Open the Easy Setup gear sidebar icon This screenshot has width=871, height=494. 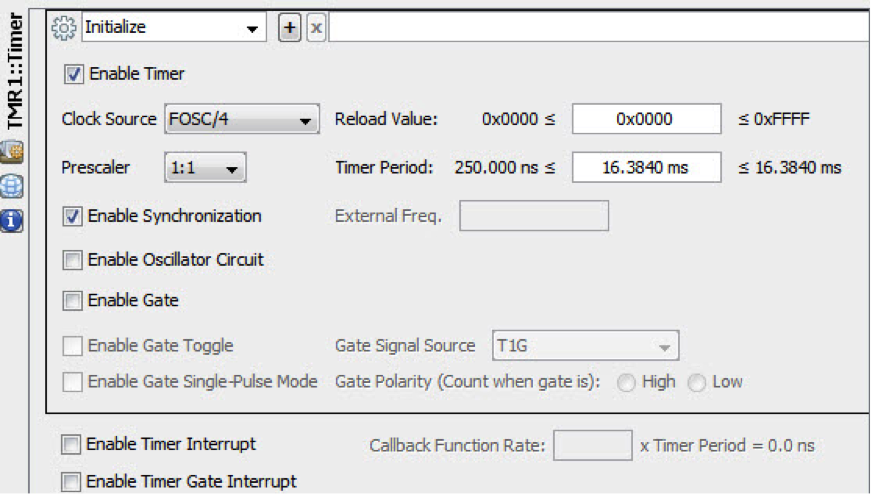pos(13,153)
